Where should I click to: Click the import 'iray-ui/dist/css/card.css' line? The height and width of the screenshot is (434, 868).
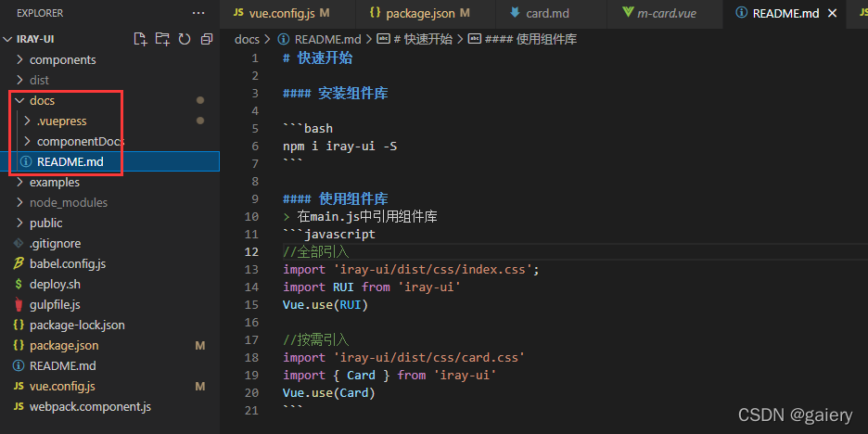404,358
